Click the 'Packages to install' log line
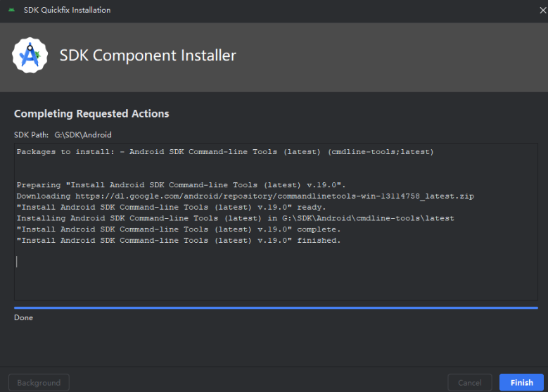 pos(225,152)
